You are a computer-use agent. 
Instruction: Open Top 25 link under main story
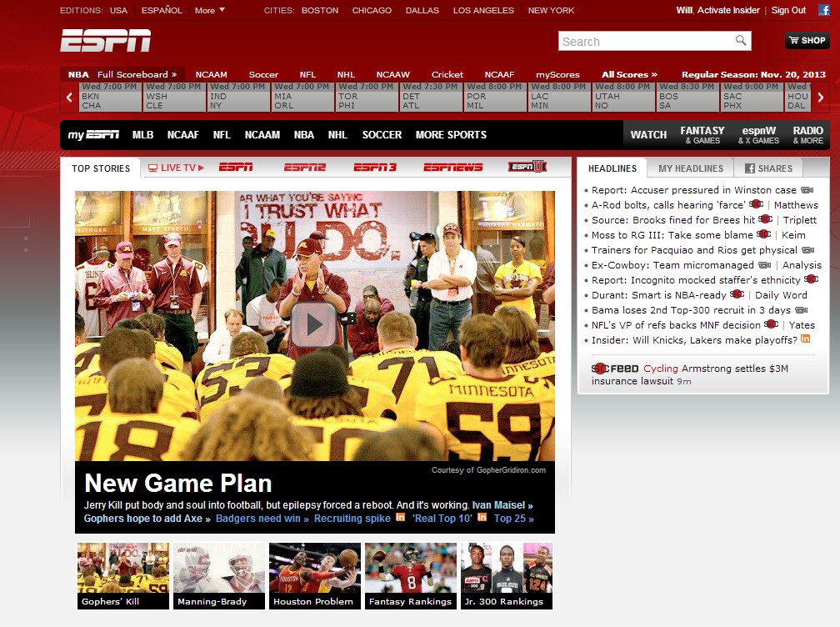513,519
